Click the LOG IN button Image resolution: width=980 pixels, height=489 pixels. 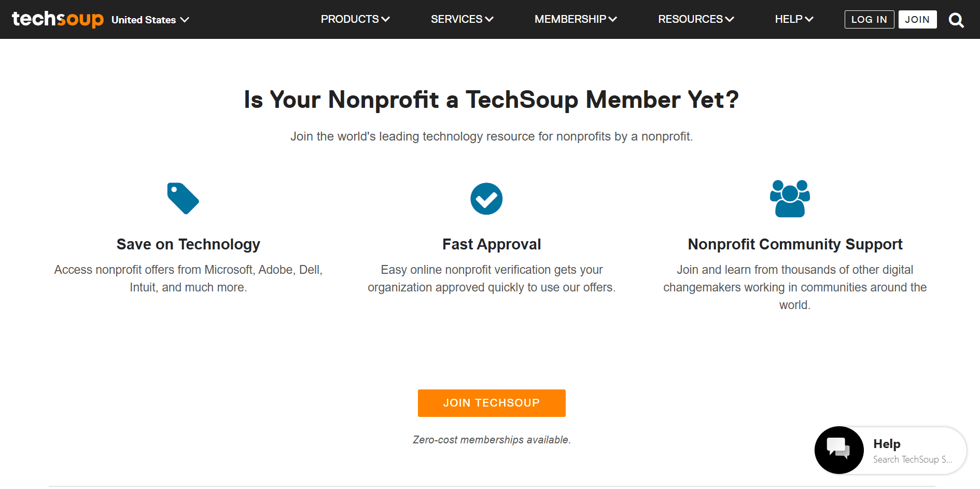point(869,19)
